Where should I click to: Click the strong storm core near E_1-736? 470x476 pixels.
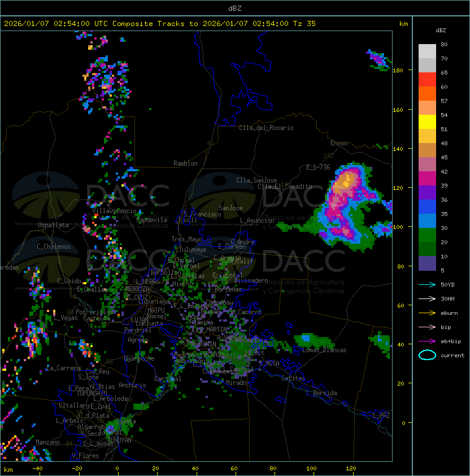[x=346, y=180]
